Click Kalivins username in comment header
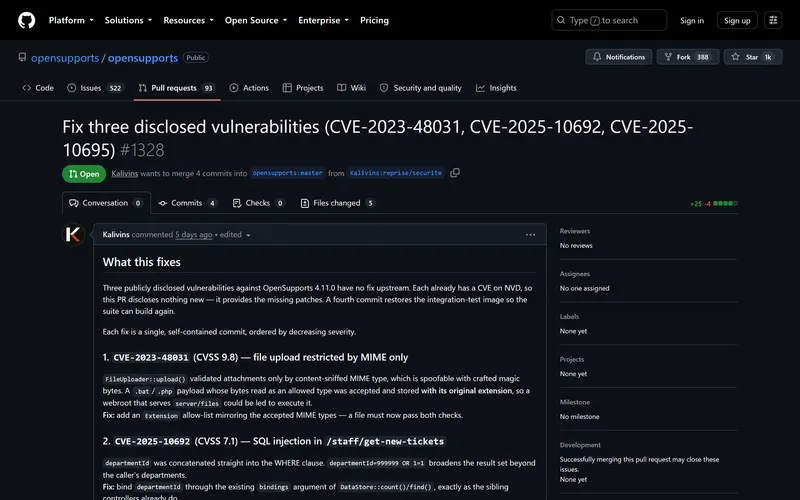This screenshot has width=800, height=500. 116,235
